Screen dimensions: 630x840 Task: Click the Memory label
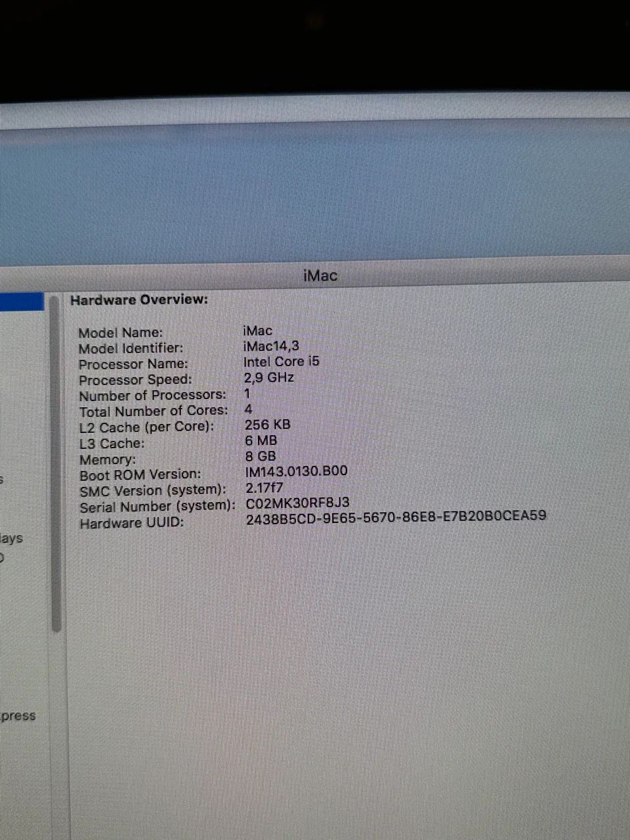tap(108, 460)
